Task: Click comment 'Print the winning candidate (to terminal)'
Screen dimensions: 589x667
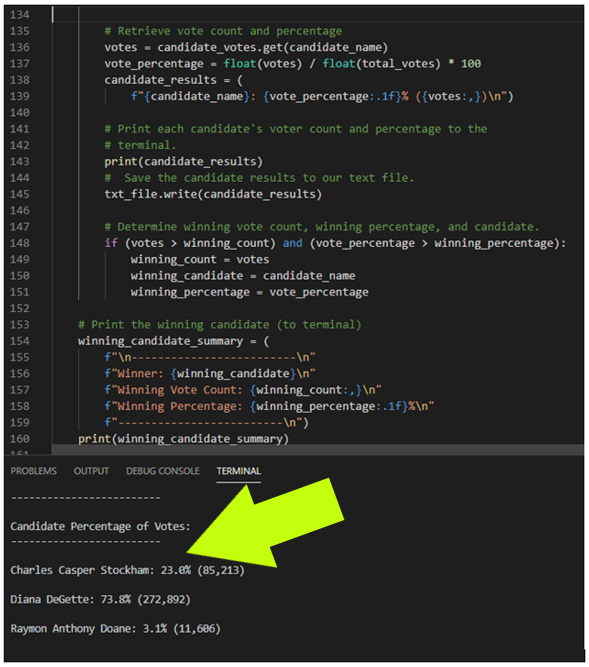Action: tap(220, 325)
